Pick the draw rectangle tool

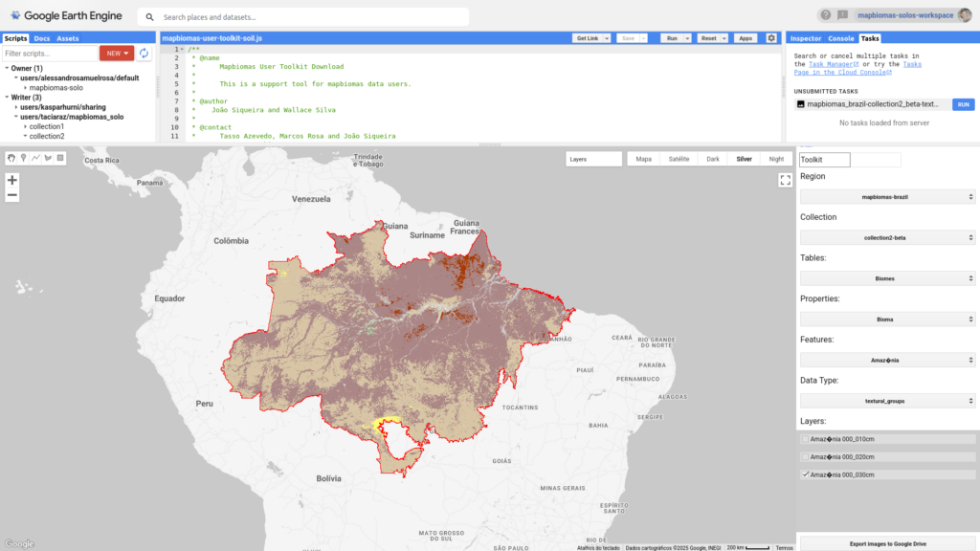59,158
